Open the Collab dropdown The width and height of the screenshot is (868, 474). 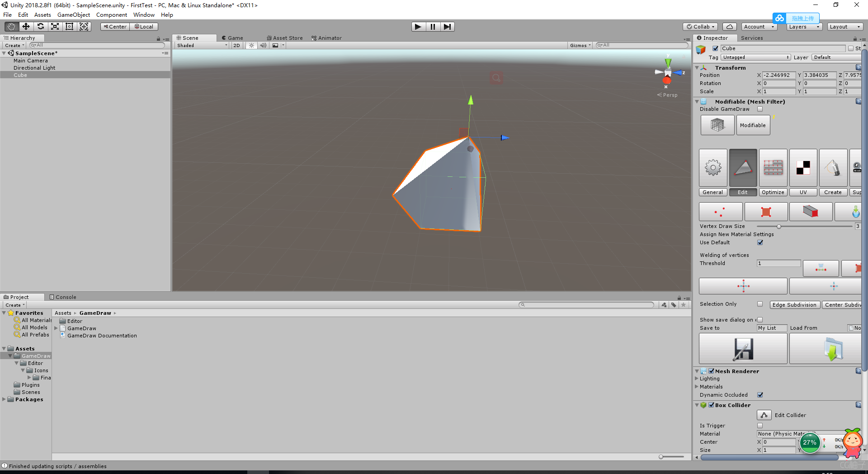pyautogui.click(x=700, y=27)
